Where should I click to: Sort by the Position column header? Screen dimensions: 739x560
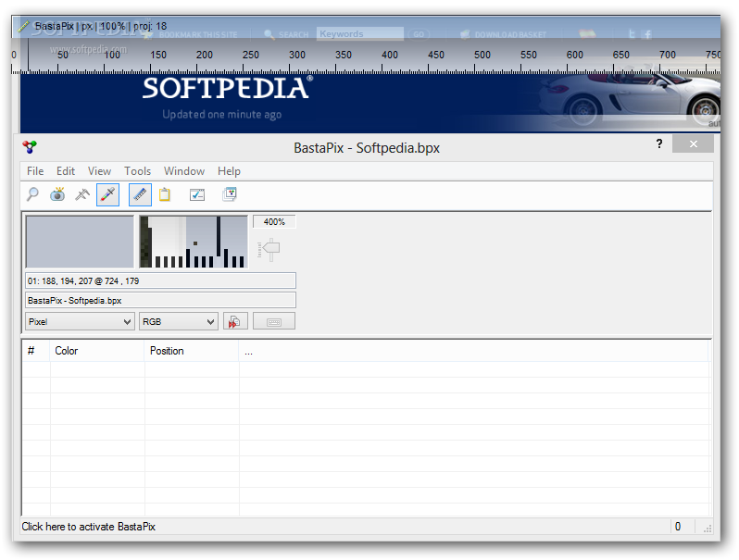click(192, 351)
